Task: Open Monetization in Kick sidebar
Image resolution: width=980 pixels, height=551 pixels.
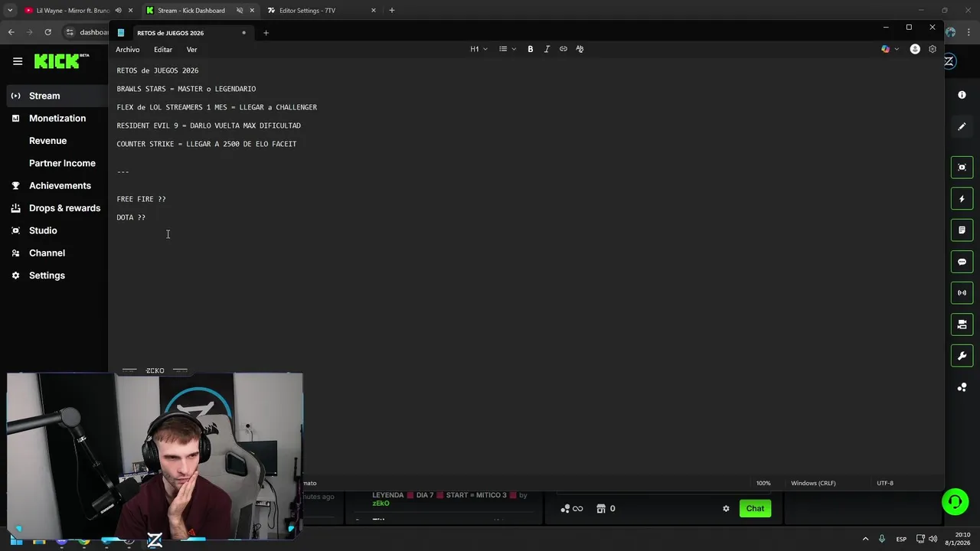Action: coord(57,119)
